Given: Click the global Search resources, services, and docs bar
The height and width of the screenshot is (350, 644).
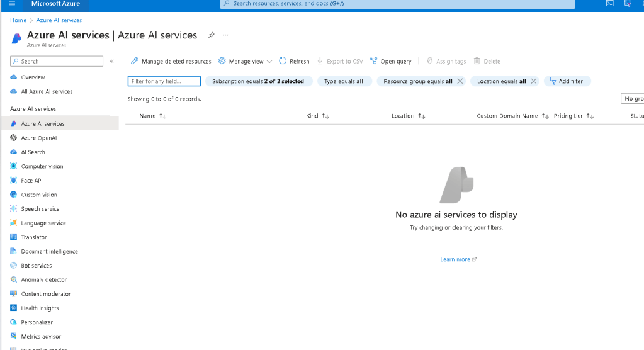Looking at the screenshot, I should pos(397,4).
